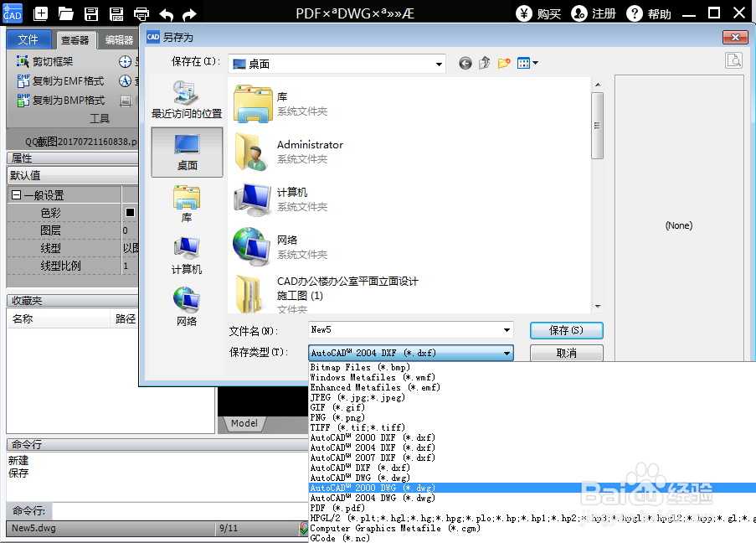Click the Up one level folder icon
Image resolution: width=756 pixels, height=543 pixels.
[x=485, y=63]
